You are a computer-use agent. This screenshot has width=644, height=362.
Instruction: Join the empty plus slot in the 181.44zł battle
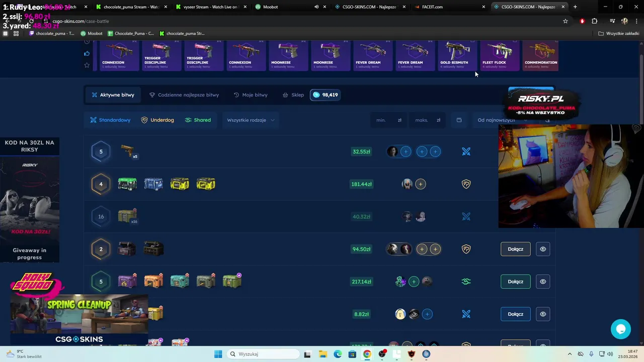421,184
